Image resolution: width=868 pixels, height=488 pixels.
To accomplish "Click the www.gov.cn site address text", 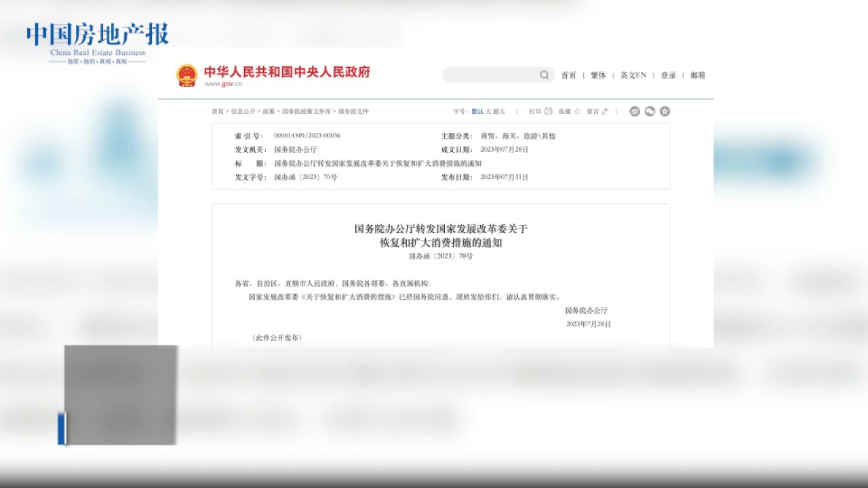I will click(223, 84).
